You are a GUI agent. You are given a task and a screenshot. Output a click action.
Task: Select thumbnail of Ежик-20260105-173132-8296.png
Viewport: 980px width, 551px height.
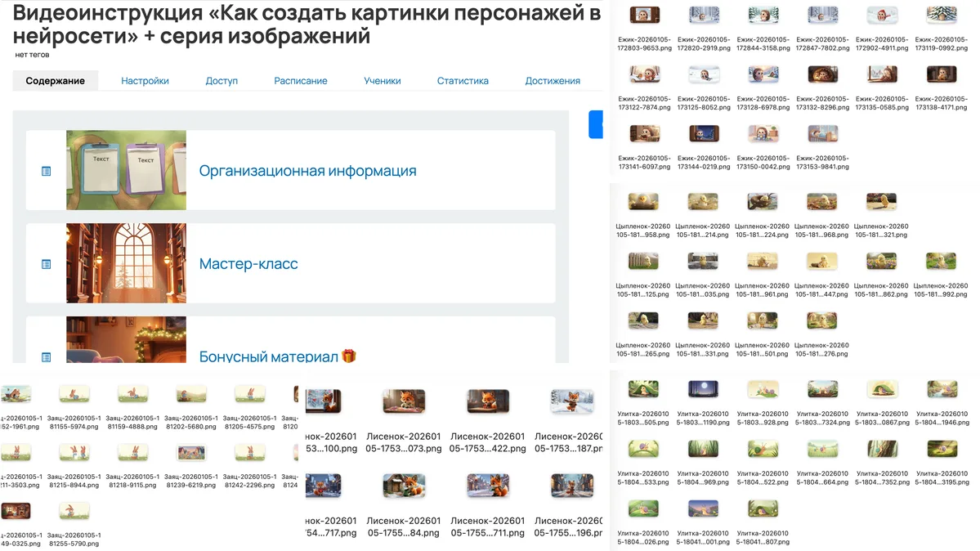(x=822, y=74)
